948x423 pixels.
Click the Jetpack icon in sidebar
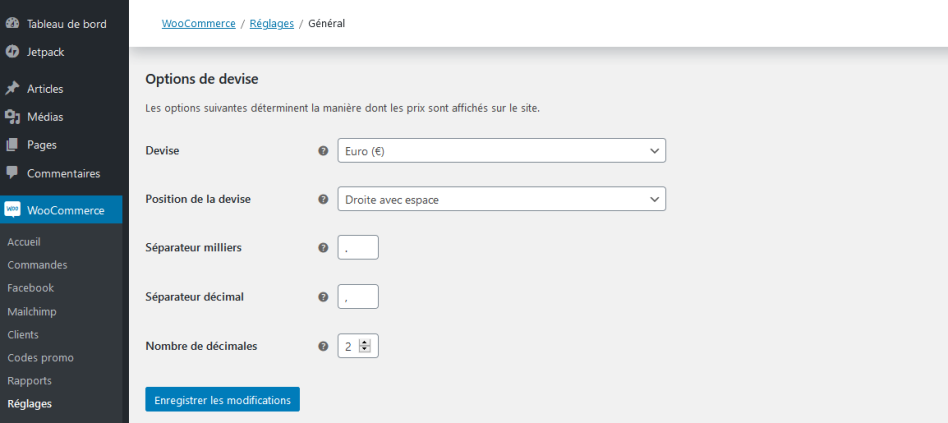point(12,51)
